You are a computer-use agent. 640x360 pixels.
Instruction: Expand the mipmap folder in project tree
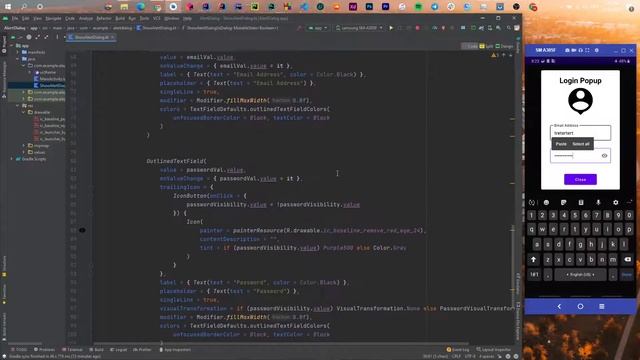click(x=24, y=145)
